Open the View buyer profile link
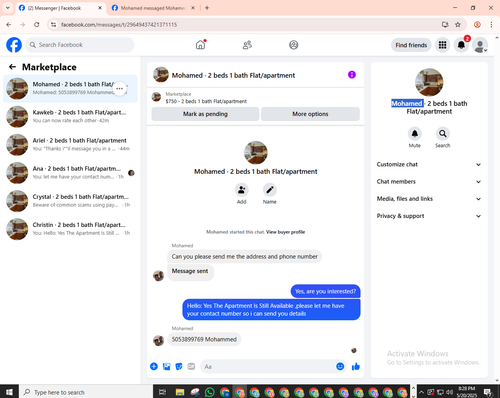This screenshot has width=500, height=398. [285, 232]
